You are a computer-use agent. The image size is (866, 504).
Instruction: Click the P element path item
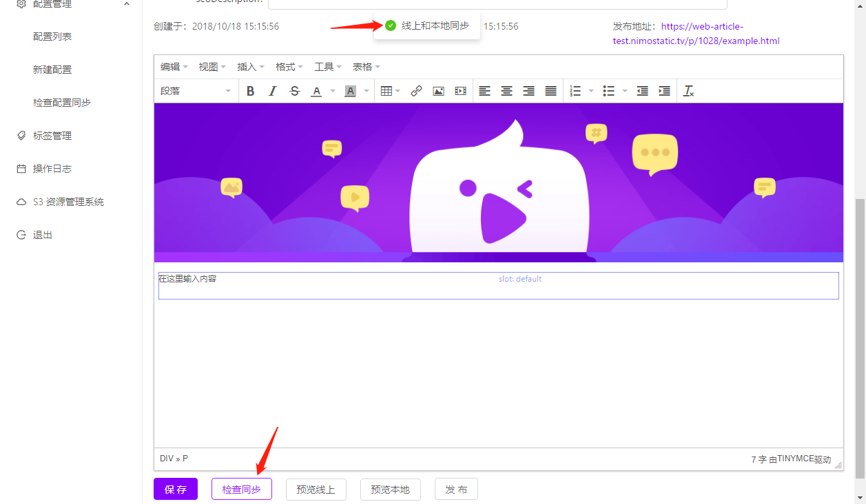pos(185,459)
